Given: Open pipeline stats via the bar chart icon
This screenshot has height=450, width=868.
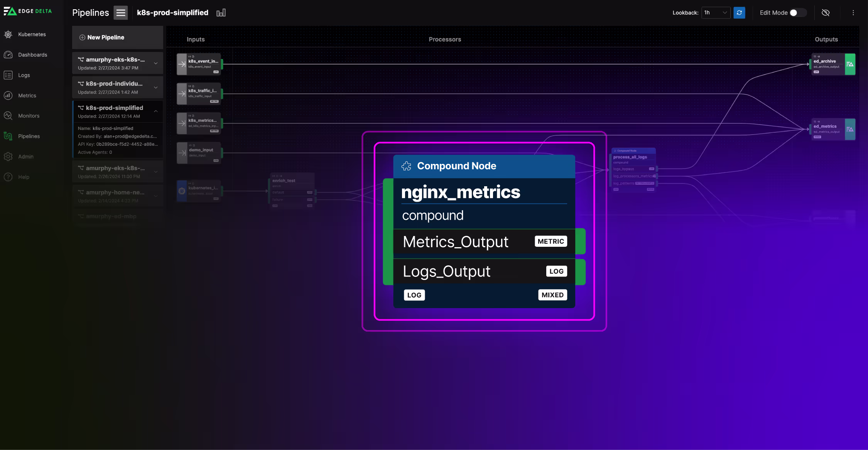Looking at the screenshot, I should (221, 12).
